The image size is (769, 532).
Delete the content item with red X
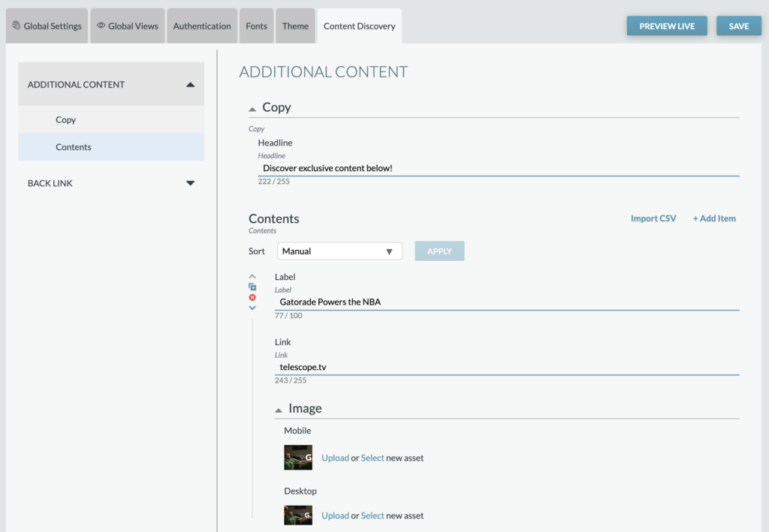(252, 297)
